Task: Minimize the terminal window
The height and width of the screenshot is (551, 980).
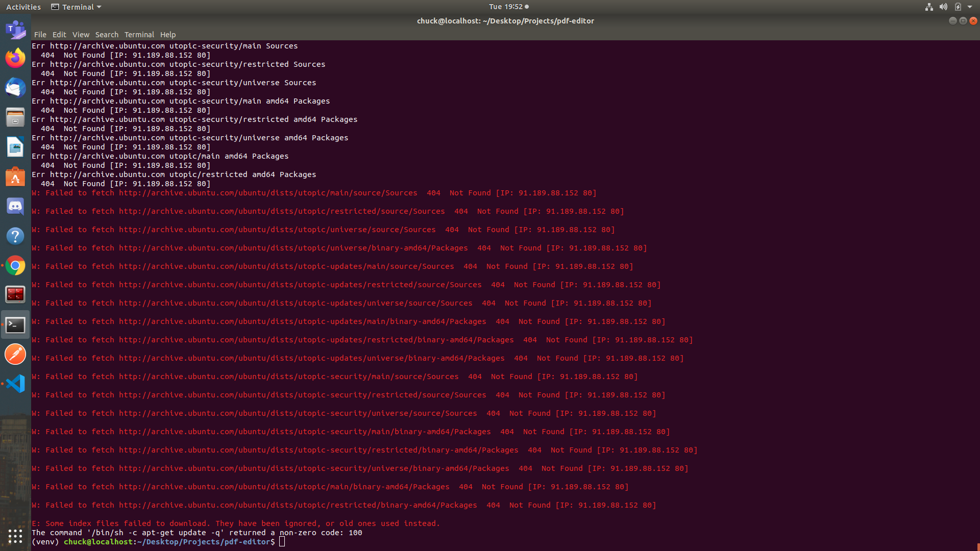Action: pos(952,21)
